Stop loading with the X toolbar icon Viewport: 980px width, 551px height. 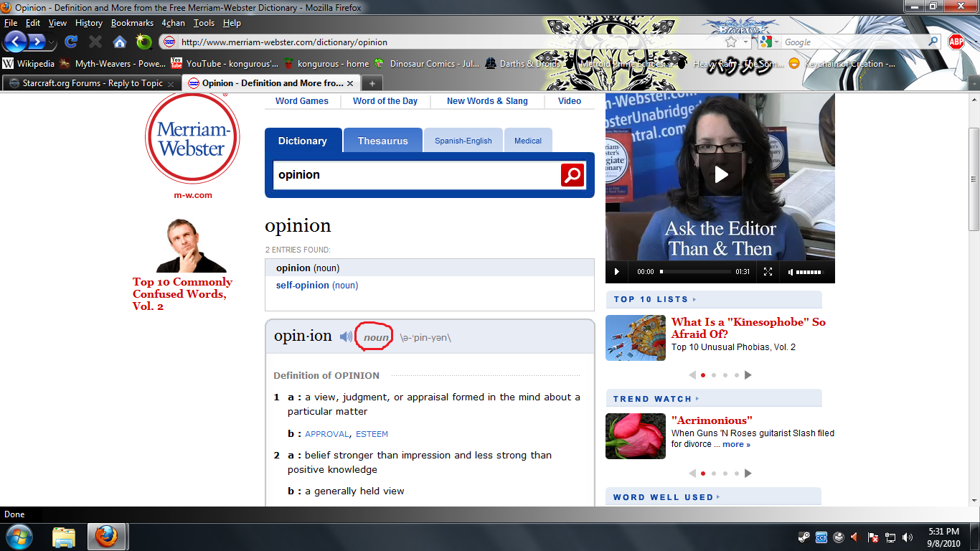pyautogui.click(x=95, y=42)
